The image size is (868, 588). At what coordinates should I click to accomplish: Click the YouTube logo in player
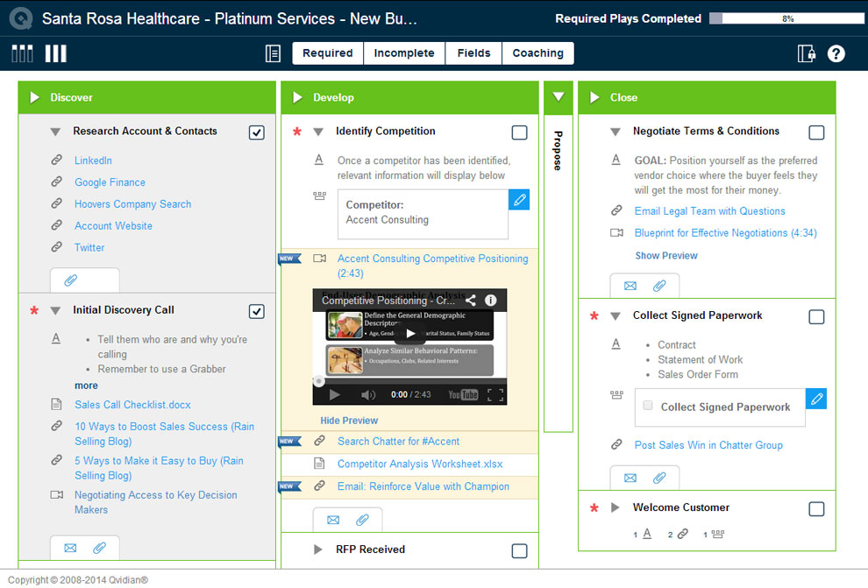[463, 395]
